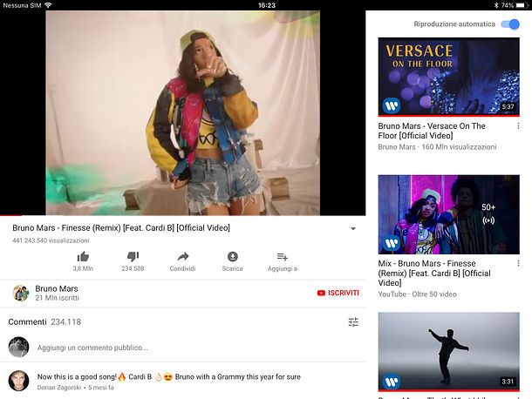Screen dimensions: 532x399
Task: Play silhouette dancer video thumbnail 3:31
Action: pyautogui.click(x=448, y=352)
